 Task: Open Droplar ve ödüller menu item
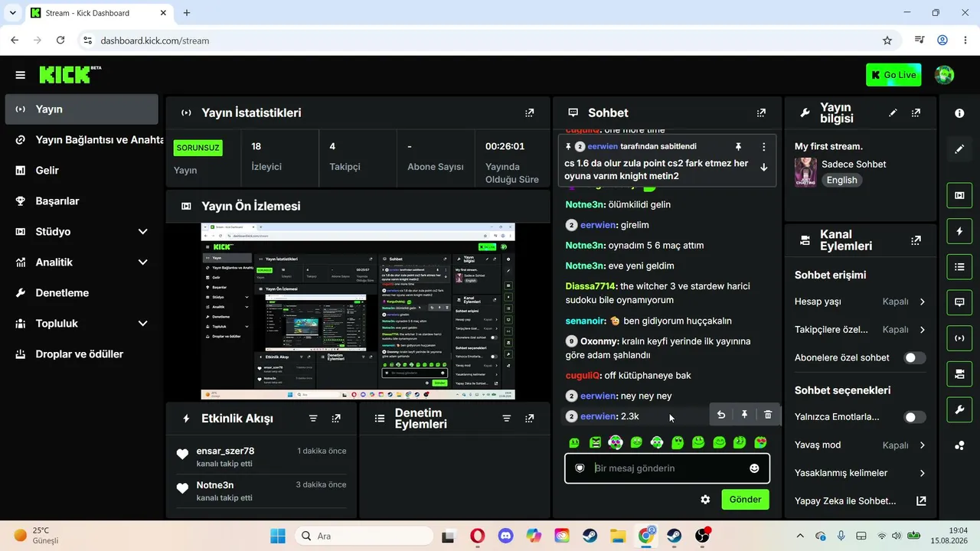click(x=81, y=354)
